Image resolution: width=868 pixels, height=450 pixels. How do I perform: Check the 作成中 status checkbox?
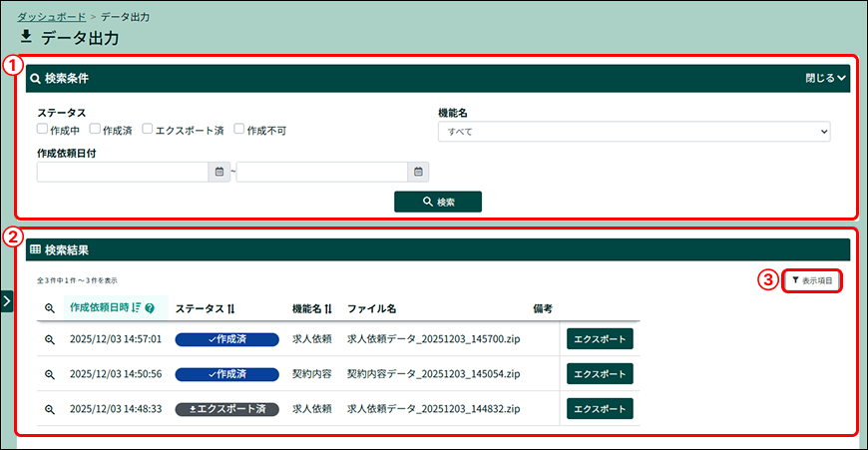[42, 129]
